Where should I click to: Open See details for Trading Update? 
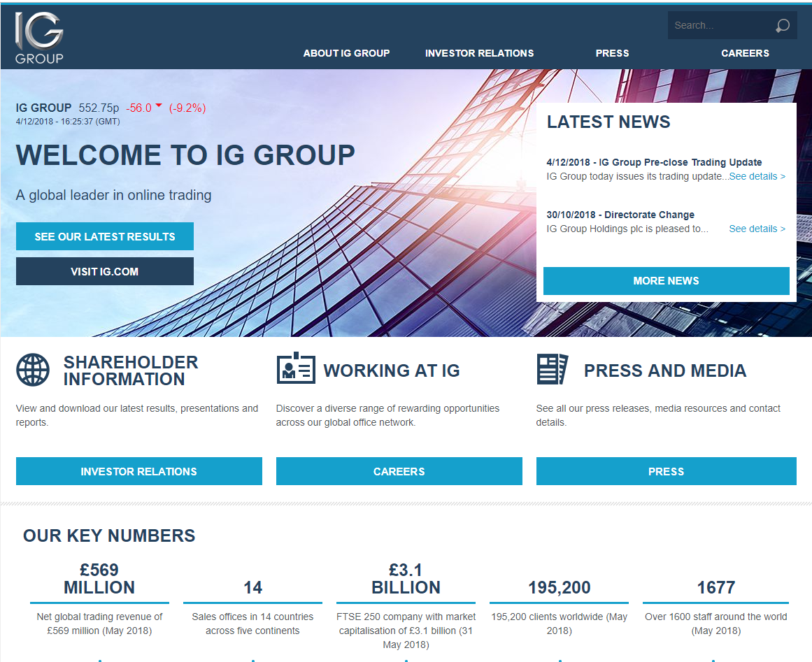[757, 176]
